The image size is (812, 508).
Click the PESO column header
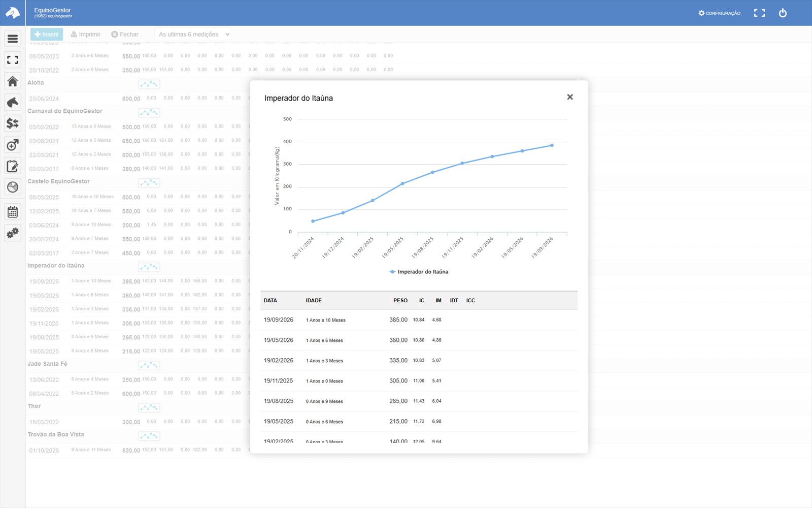(400, 300)
